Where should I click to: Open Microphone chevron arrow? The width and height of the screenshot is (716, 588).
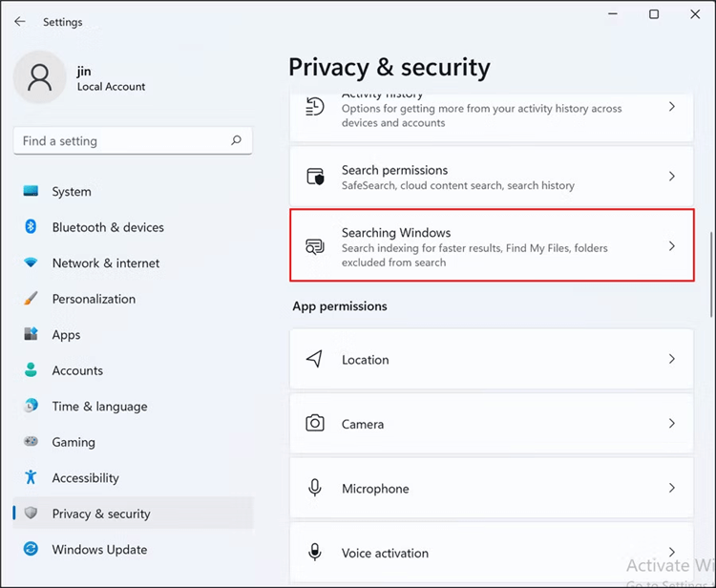(672, 488)
